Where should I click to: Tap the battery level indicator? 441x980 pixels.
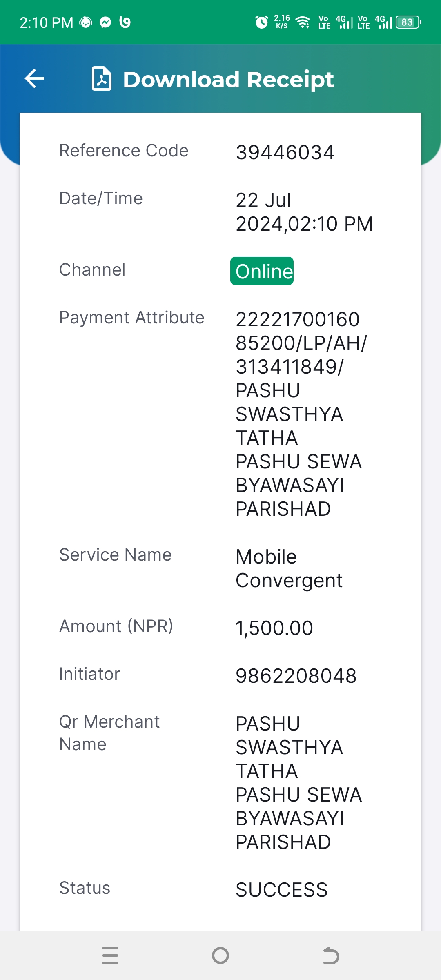(408, 22)
